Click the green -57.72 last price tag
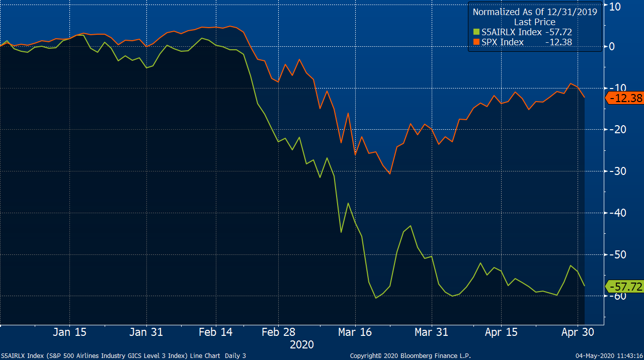644x360 pixels. 624,287
